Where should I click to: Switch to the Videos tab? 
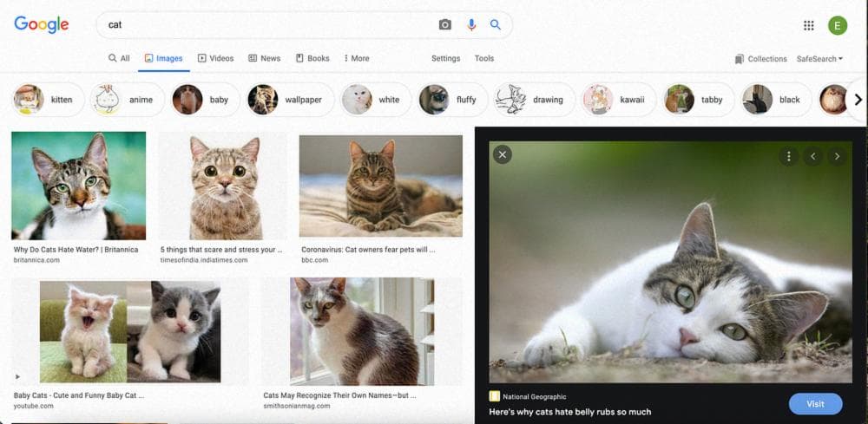pyautogui.click(x=215, y=58)
